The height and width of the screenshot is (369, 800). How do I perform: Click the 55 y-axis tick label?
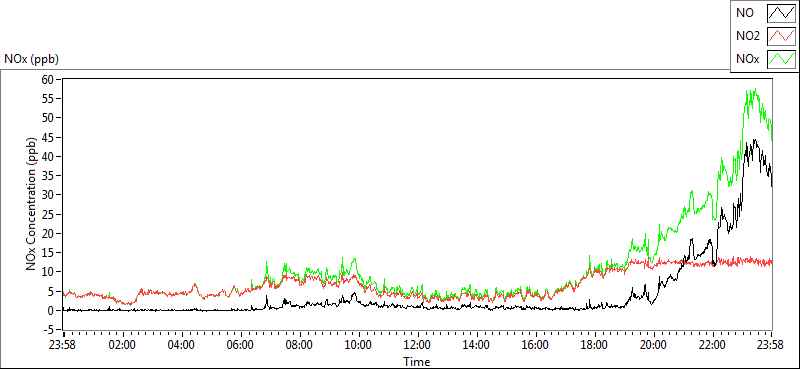(x=49, y=99)
